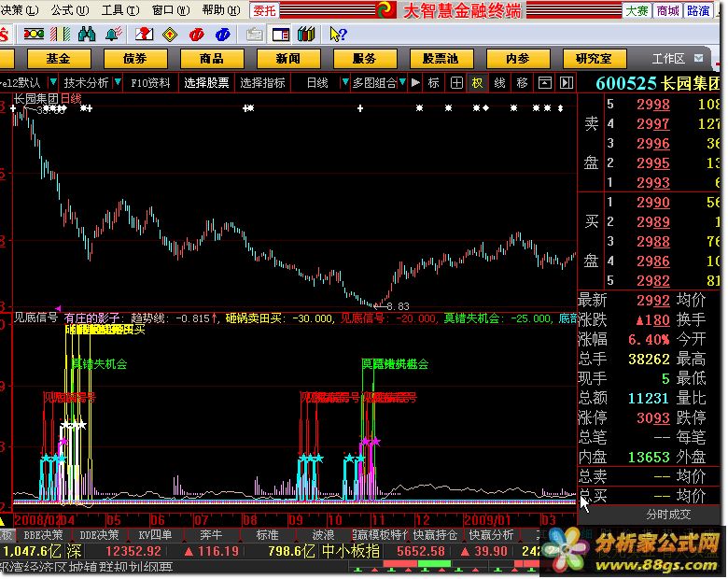Click the sell price 2998 row
Image resolution: width=728 pixels, height=579 pixels.
click(663, 104)
